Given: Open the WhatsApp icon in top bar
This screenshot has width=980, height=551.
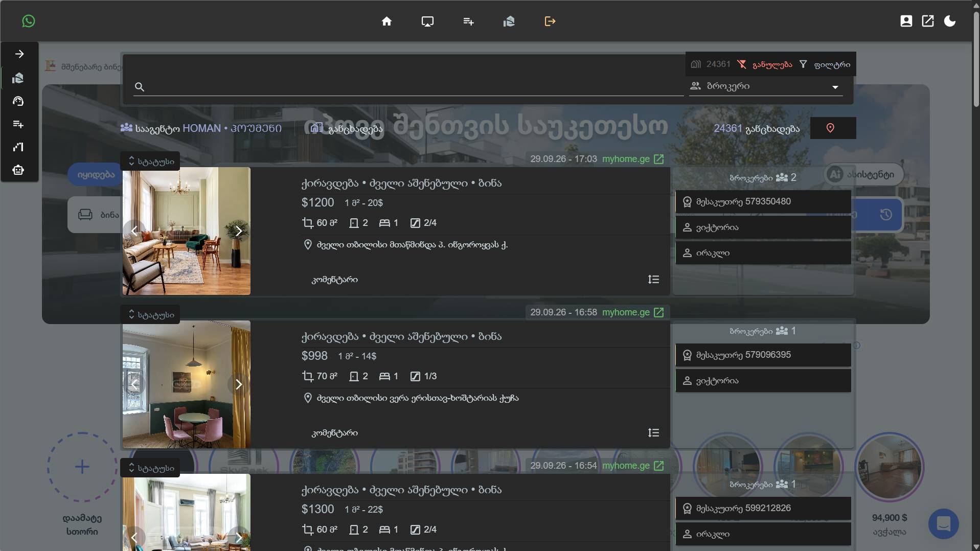Looking at the screenshot, I should tap(29, 21).
